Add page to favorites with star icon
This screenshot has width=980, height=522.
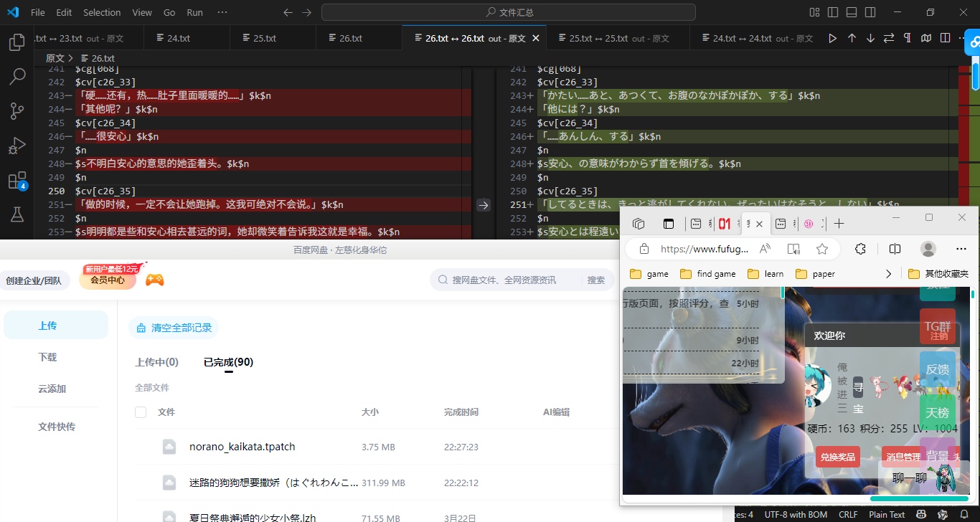click(822, 249)
